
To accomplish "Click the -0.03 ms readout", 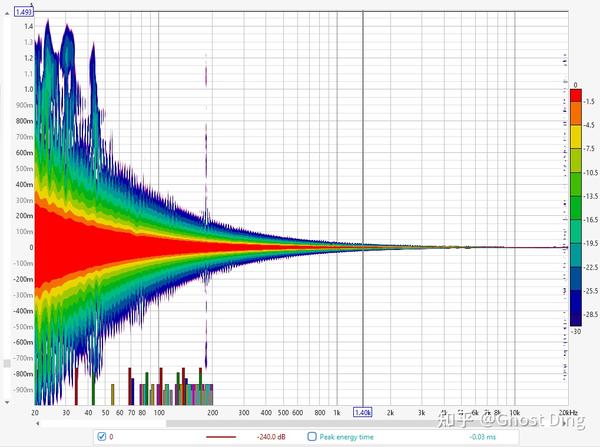I will 482,437.
